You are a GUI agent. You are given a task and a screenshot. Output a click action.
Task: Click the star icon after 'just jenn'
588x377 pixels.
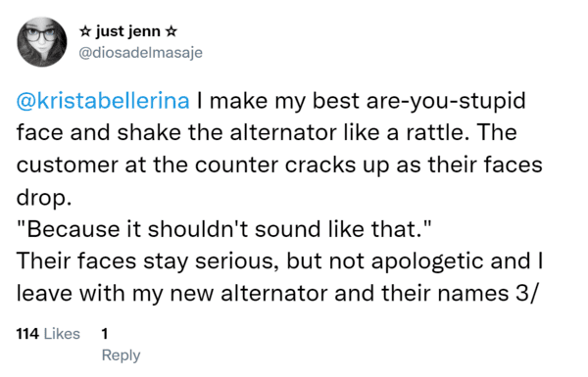pyautogui.click(x=171, y=31)
